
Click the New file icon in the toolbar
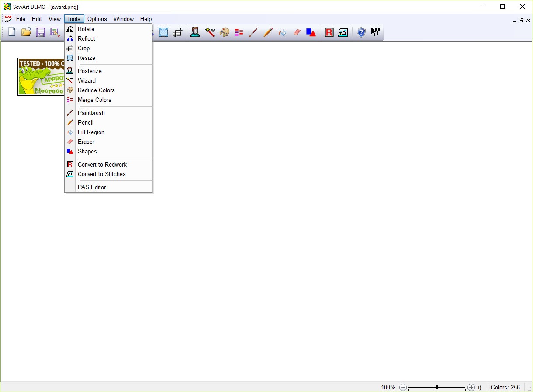coord(12,32)
